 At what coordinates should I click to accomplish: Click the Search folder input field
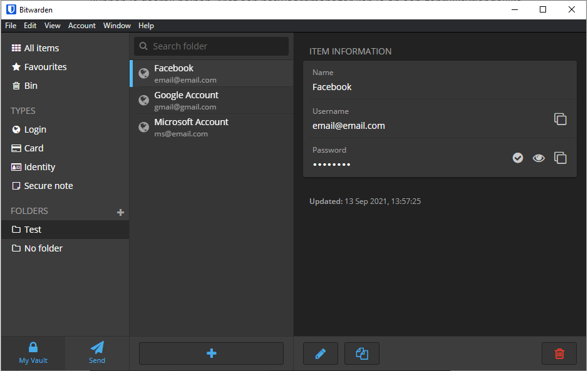click(x=211, y=46)
